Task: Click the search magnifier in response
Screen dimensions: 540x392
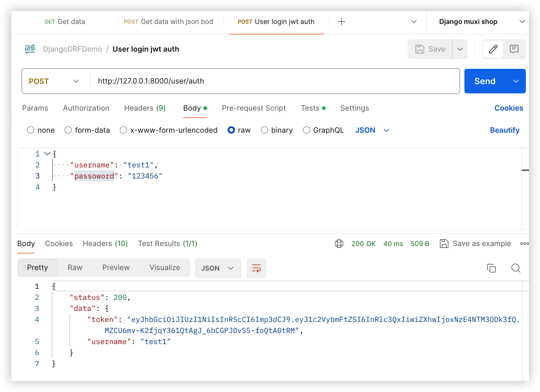Action: click(x=516, y=268)
